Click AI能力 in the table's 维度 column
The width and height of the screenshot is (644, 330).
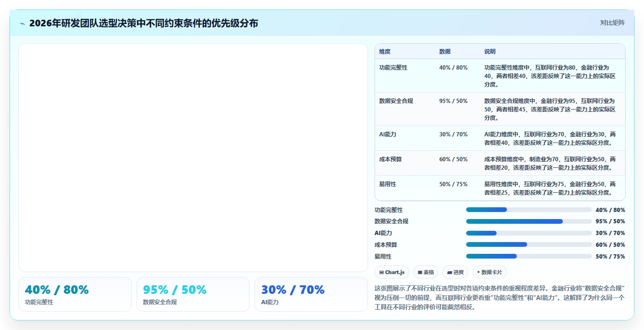[388, 134]
